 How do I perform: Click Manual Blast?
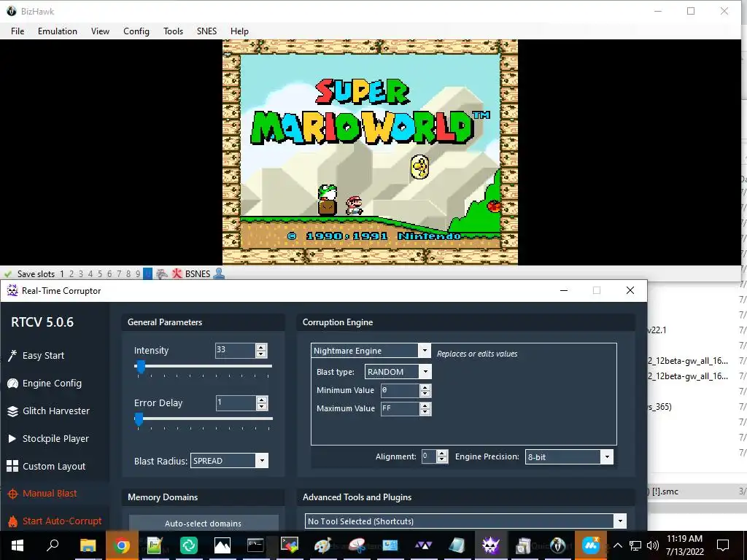50,494
